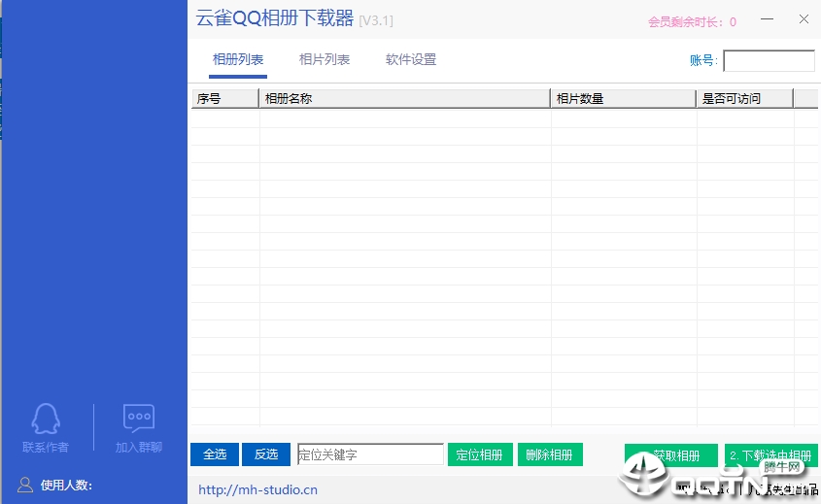
Task: Click the 获取相册 button
Action: (670, 455)
